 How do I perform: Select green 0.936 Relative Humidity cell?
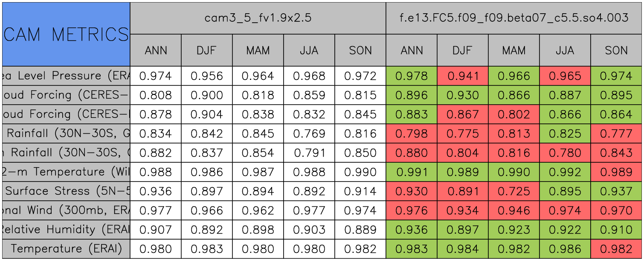click(x=412, y=230)
